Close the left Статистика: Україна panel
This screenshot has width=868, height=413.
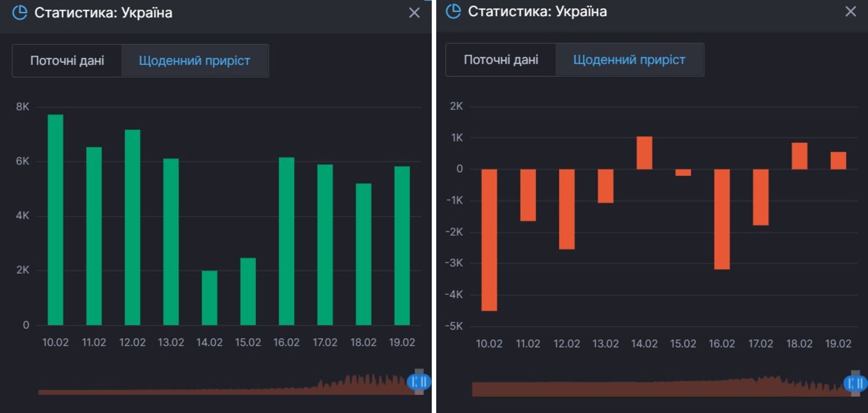[414, 13]
